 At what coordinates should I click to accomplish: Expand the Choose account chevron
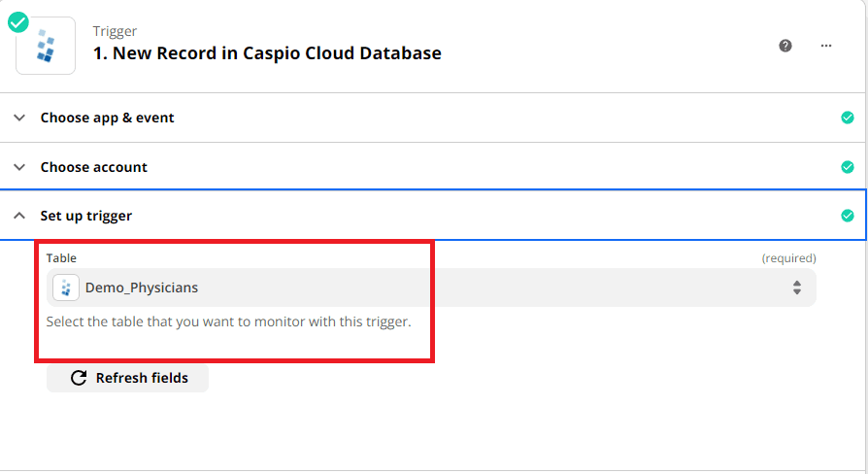coord(19,167)
